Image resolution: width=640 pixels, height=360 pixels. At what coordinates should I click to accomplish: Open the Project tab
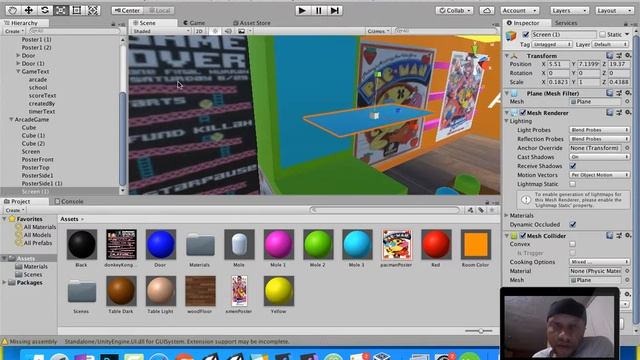tap(17, 201)
